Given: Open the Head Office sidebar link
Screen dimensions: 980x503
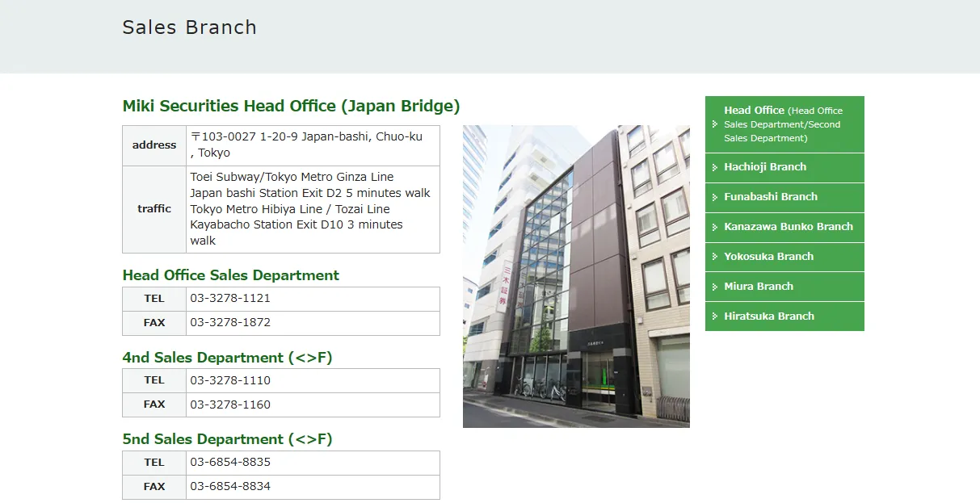Looking at the screenshot, I should click(784, 124).
